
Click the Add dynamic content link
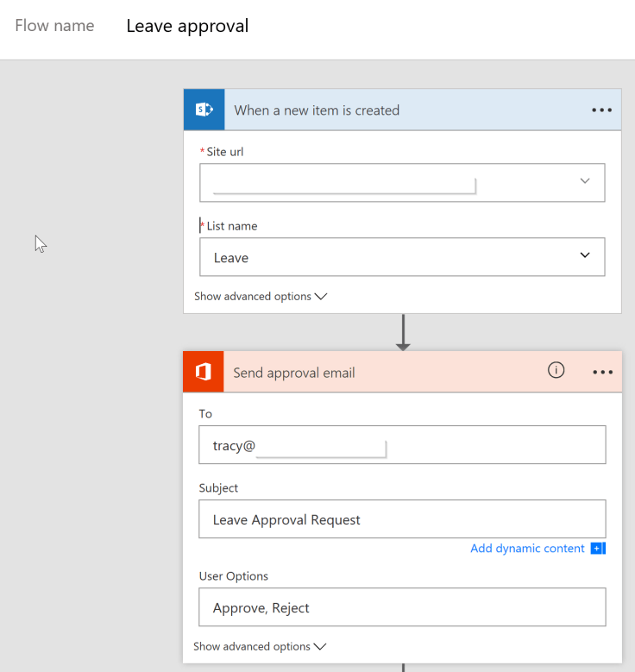click(527, 549)
